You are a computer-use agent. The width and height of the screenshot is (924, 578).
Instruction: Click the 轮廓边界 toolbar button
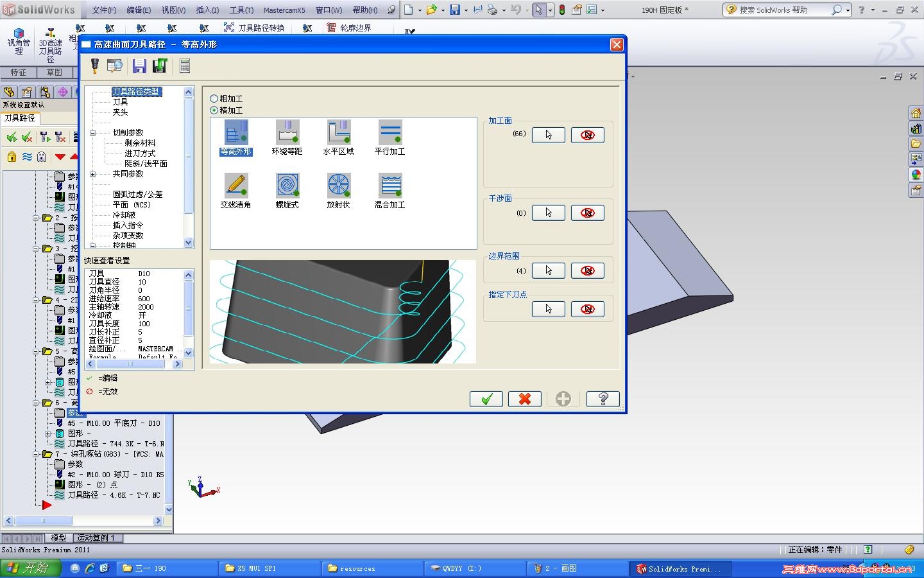coord(349,28)
